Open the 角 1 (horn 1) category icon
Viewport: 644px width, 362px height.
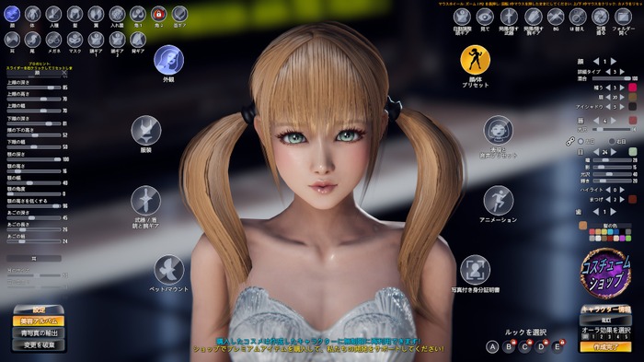138,15
